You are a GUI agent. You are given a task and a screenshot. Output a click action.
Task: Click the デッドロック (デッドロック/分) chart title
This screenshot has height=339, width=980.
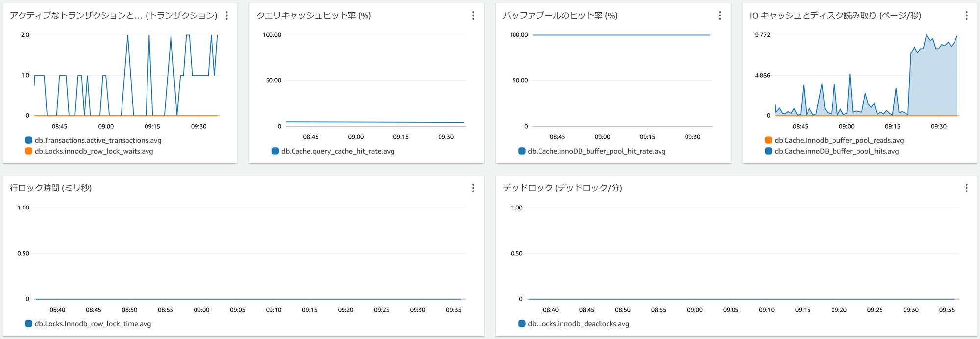[x=563, y=188]
